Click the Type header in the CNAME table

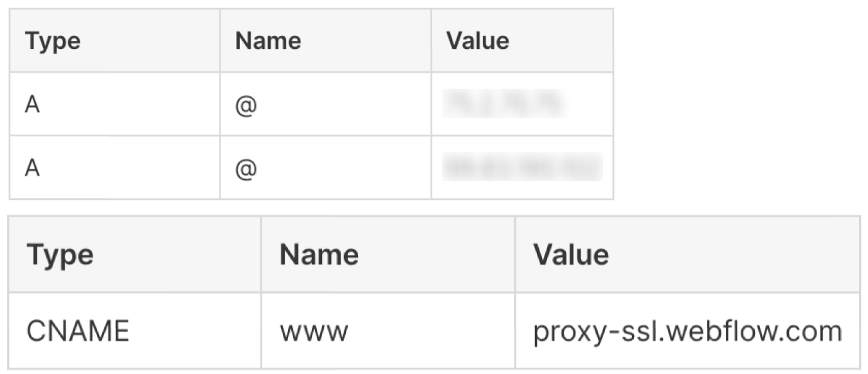tap(60, 254)
